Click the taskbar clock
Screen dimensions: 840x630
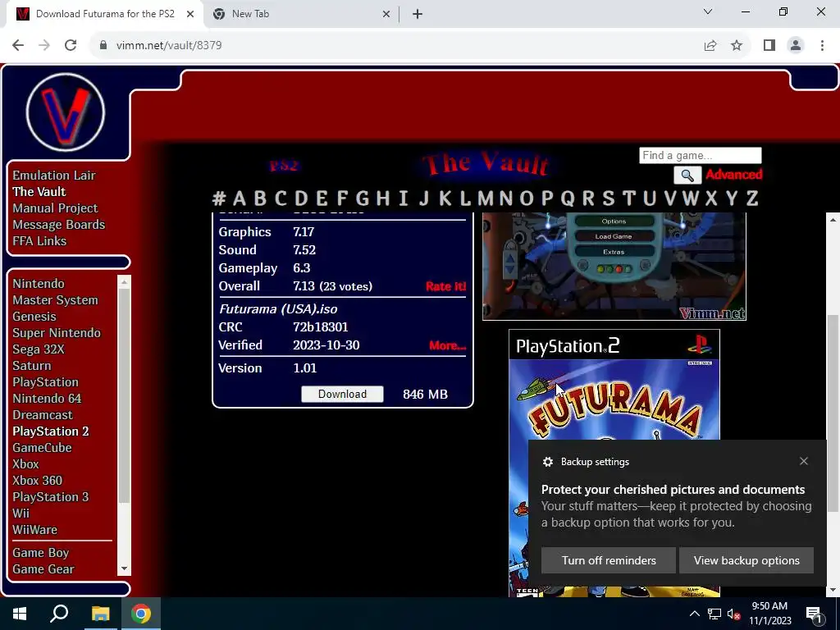(x=769, y=614)
